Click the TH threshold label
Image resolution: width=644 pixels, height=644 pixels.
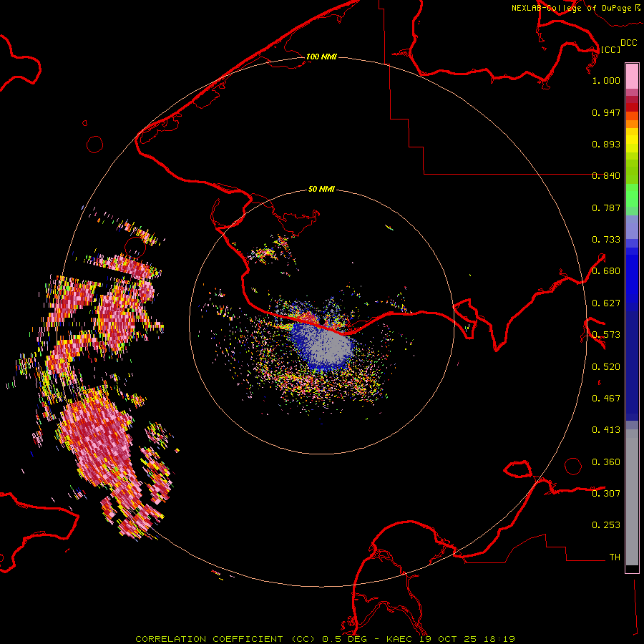click(x=615, y=557)
